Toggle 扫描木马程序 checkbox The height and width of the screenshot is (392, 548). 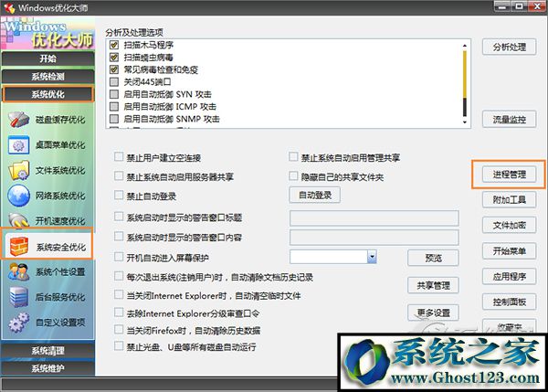point(114,45)
